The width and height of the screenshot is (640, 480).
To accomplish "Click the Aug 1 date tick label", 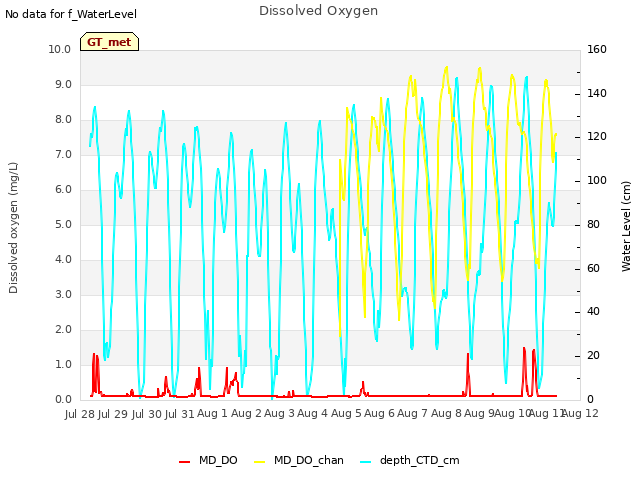I will (212, 413).
